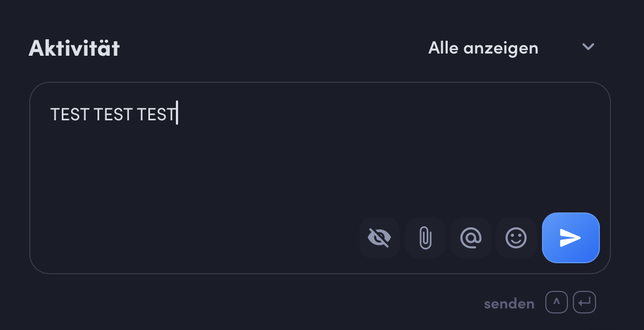The image size is (644, 330).
Task: Expand the chevron next to Alle anzeigen
Action: click(x=588, y=47)
